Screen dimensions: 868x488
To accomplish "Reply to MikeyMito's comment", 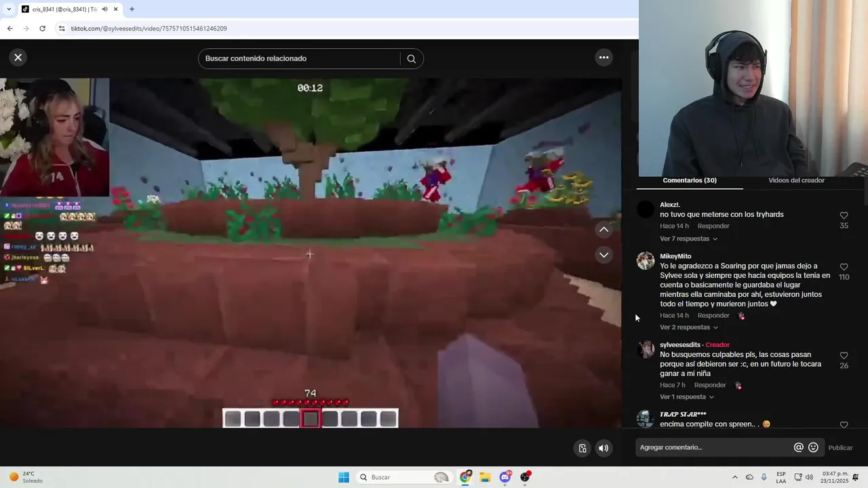I will point(713,315).
